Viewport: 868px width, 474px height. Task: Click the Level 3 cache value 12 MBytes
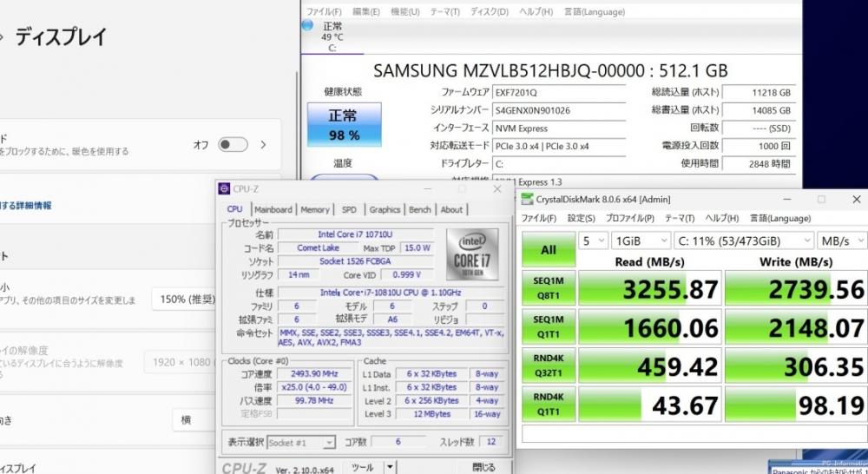click(x=431, y=413)
